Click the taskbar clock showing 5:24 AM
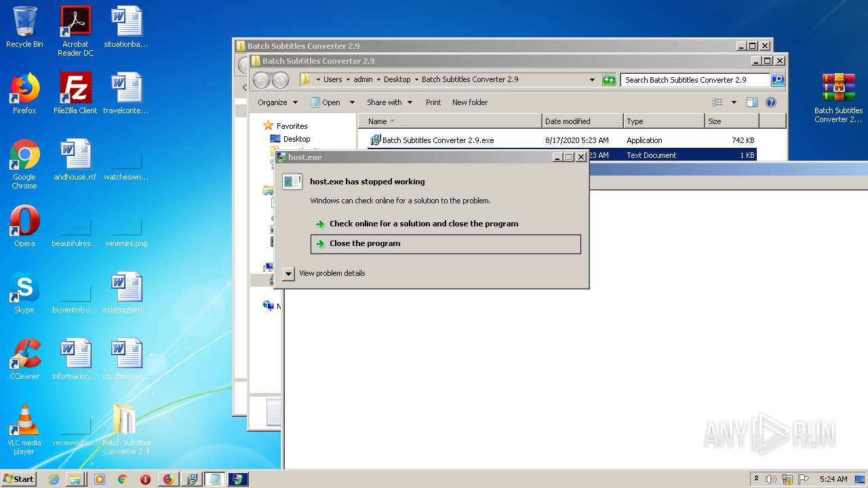Viewport: 868px width, 488px height. coord(833,479)
